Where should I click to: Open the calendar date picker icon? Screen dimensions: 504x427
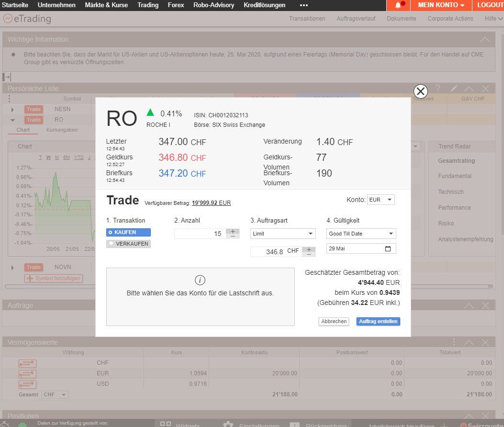pos(388,248)
